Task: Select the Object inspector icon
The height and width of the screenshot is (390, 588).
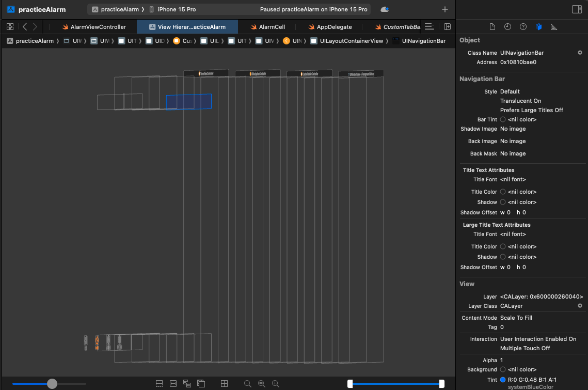Action: 538,26
